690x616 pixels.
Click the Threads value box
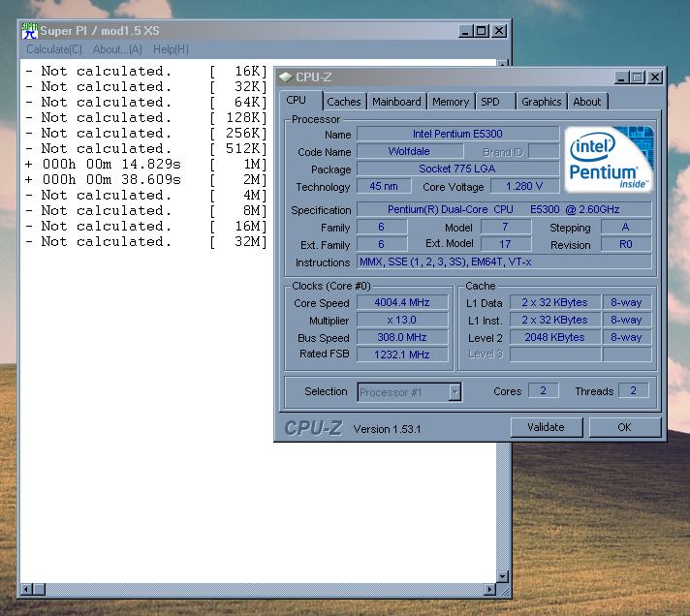tap(634, 390)
